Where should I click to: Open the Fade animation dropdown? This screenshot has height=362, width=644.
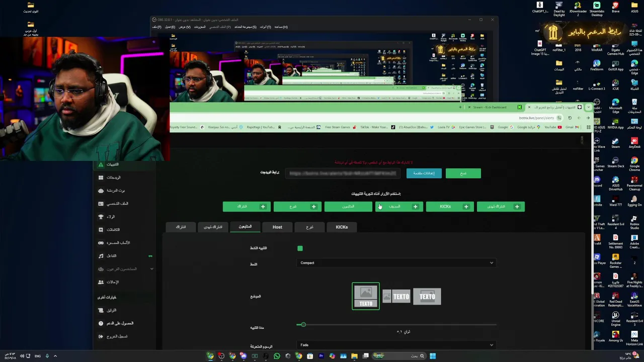[x=396, y=345]
